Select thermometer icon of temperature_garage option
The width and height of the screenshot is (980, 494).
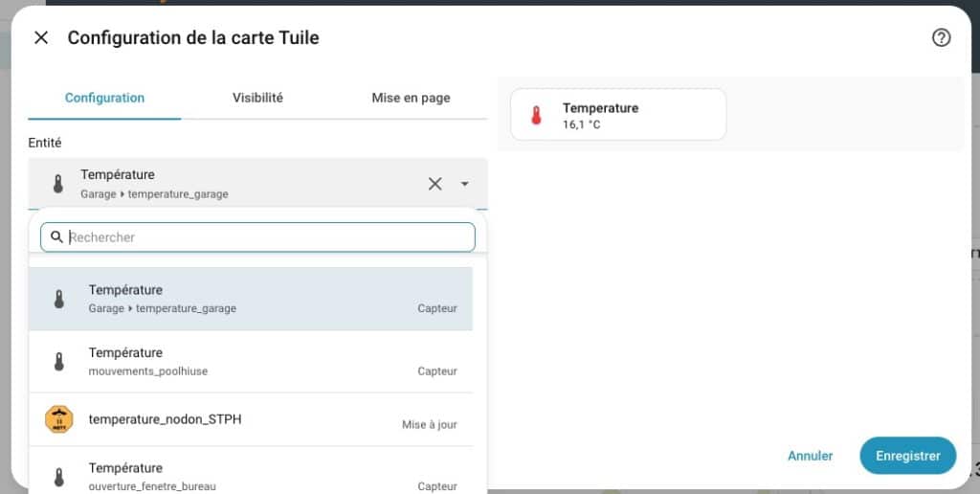tap(58, 299)
